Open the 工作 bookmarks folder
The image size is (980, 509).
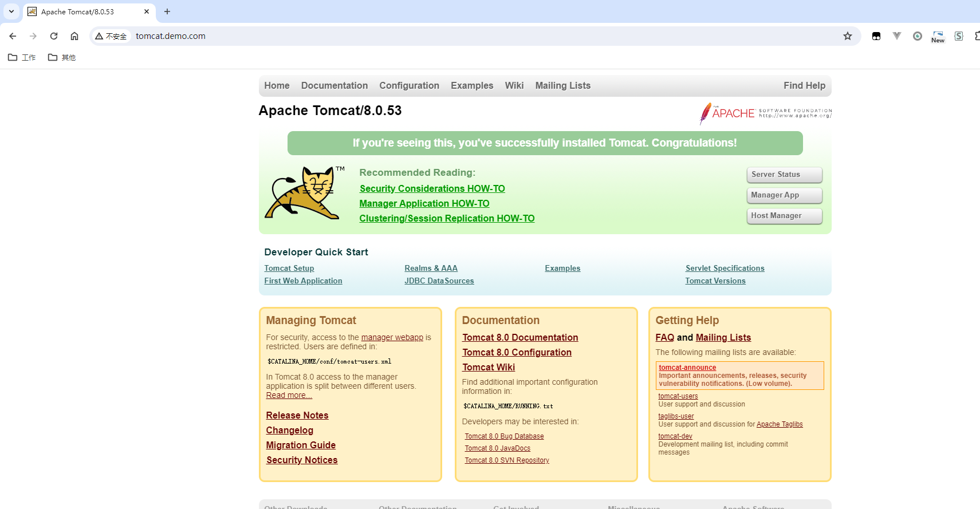click(x=22, y=57)
